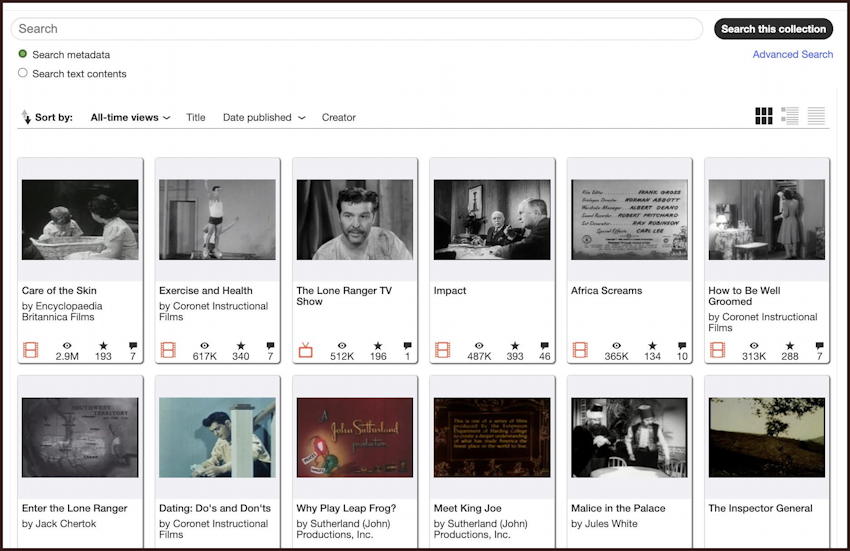Click the film icon on Africa Screams card
The image size is (850, 551).
[x=580, y=350]
